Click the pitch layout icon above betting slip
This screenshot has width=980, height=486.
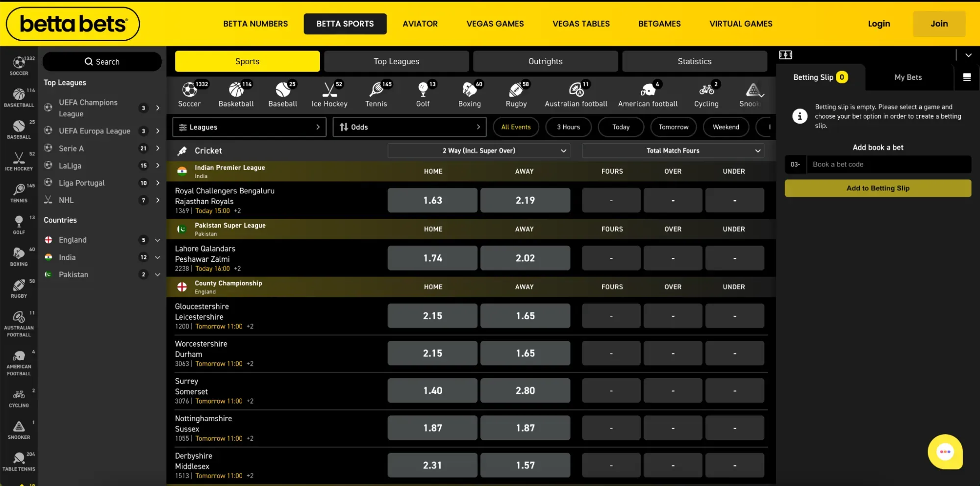785,55
